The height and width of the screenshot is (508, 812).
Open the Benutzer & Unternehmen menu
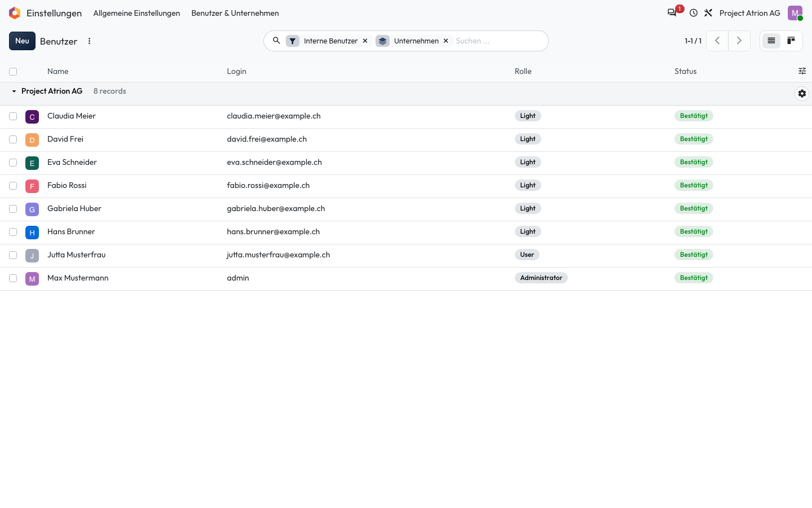click(x=235, y=13)
